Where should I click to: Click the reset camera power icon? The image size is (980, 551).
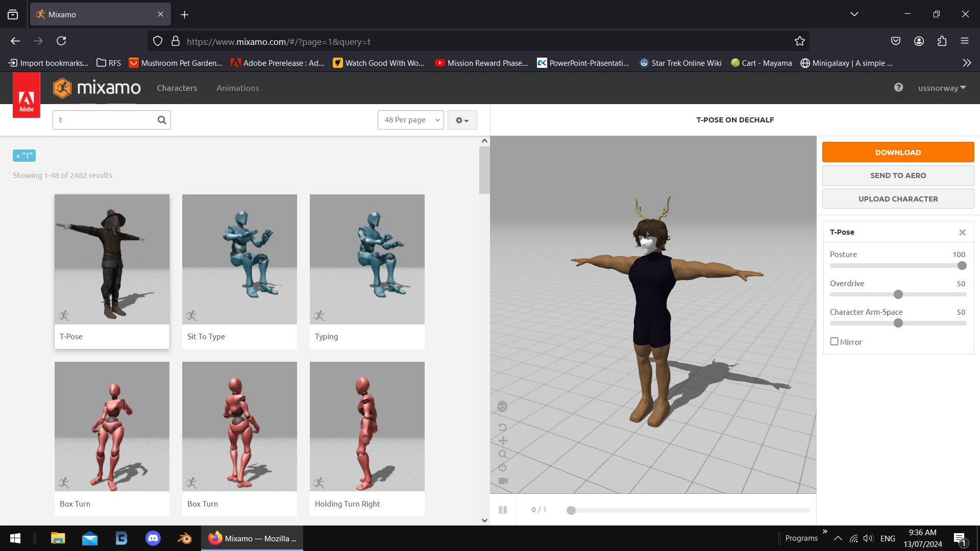(502, 467)
